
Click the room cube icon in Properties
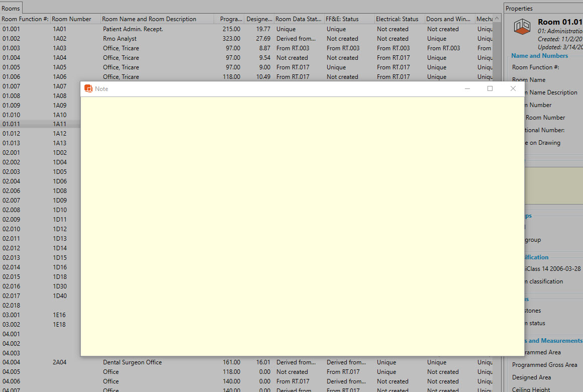[x=523, y=28]
